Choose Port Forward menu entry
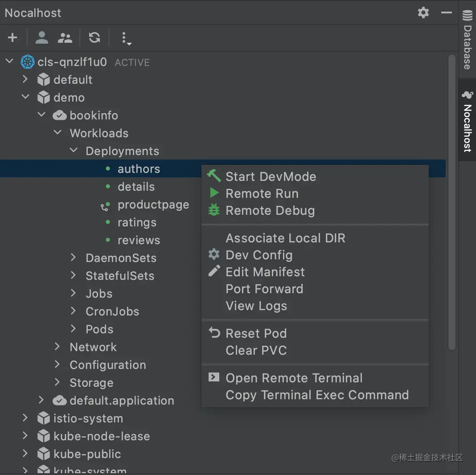This screenshot has height=475, width=476. click(315, 289)
